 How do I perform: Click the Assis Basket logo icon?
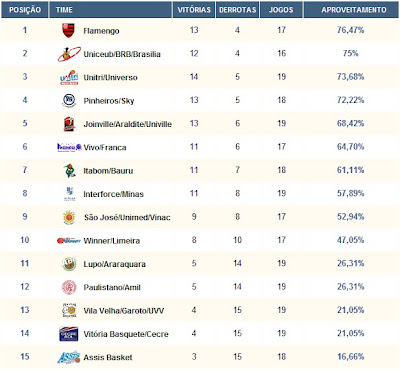[69, 357]
